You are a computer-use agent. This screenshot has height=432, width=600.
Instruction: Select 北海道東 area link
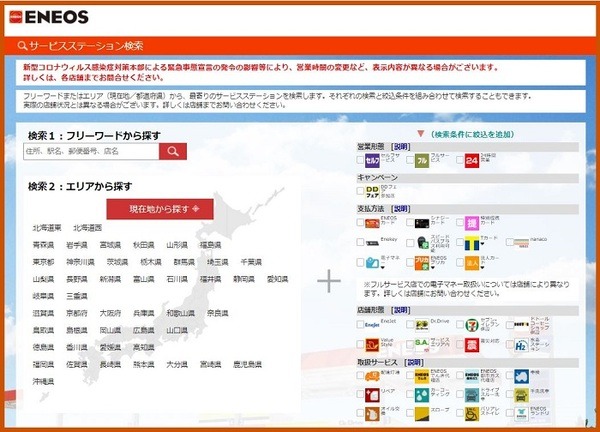pos(47,228)
